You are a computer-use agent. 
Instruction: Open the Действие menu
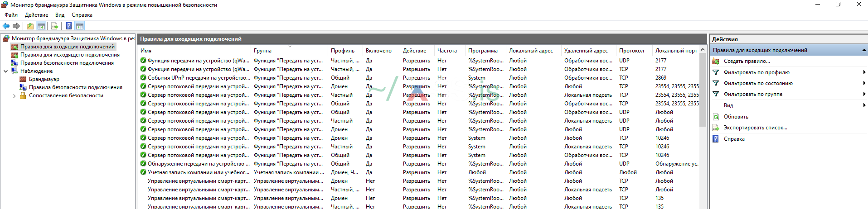36,15
